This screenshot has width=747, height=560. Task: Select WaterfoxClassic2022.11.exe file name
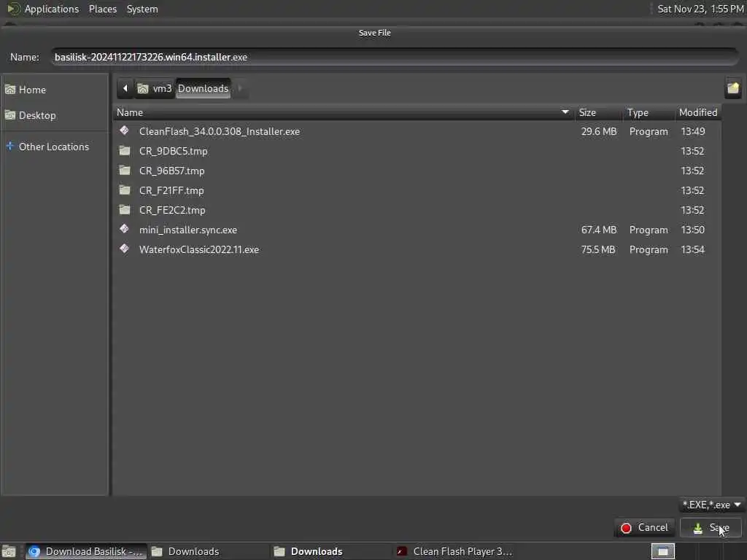click(199, 249)
